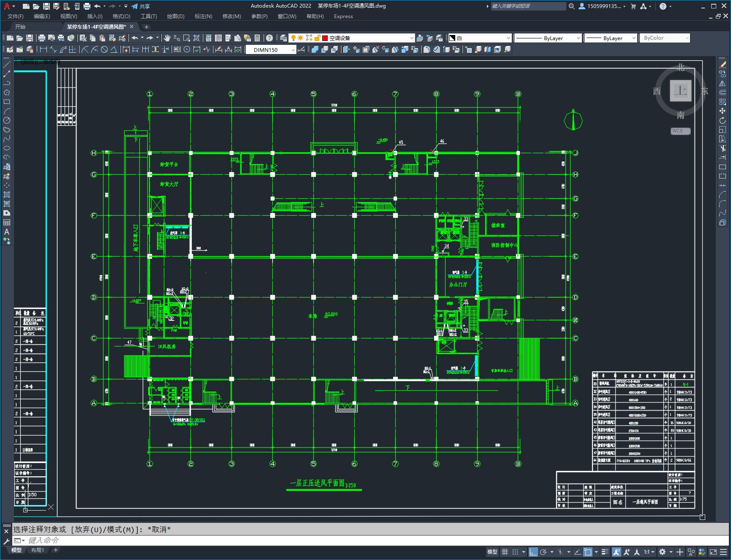Open the toolbar Help question-mark icon

[269, 38]
